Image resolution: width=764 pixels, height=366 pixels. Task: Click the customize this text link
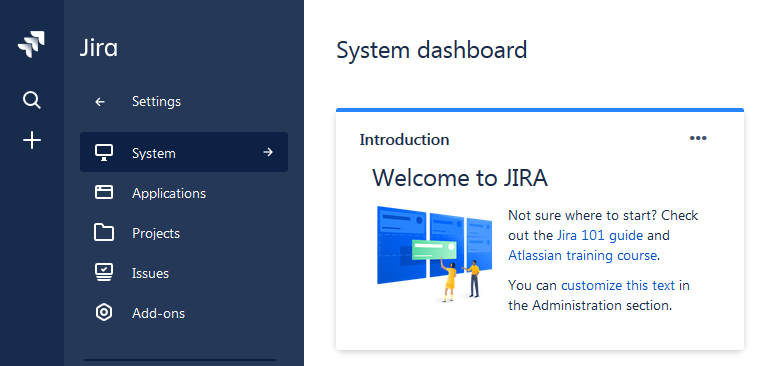point(618,285)
